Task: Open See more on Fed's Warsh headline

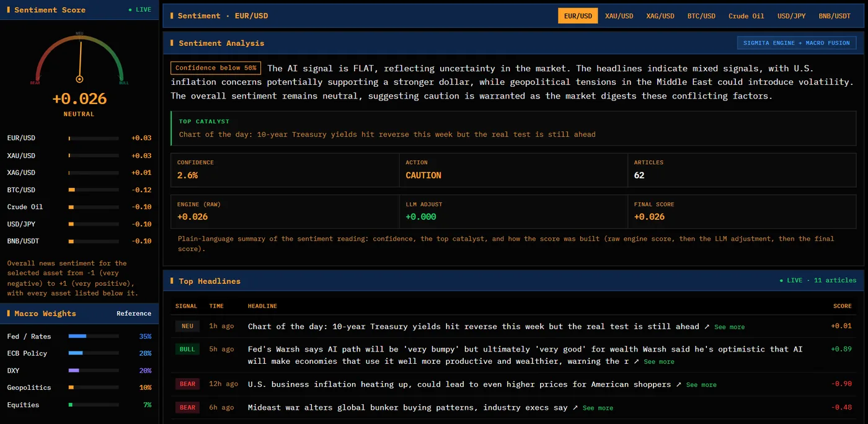Action: [x=658, y=362]
